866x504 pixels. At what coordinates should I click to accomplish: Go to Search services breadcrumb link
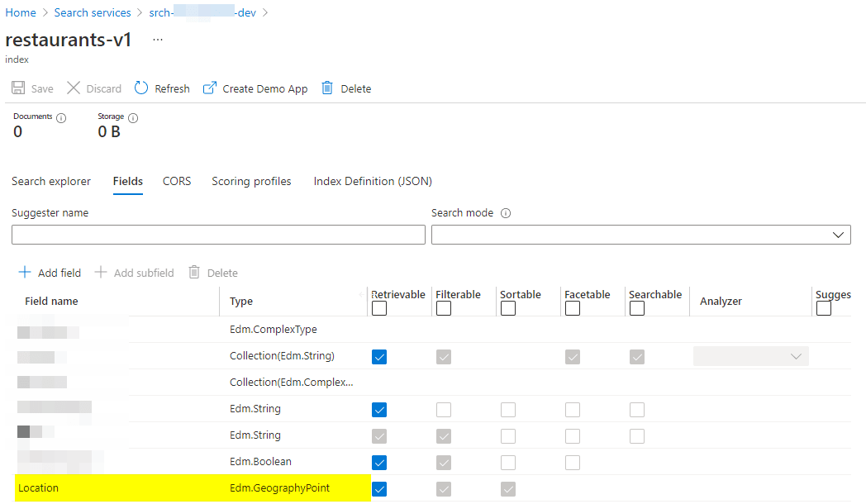pos(93,12)
